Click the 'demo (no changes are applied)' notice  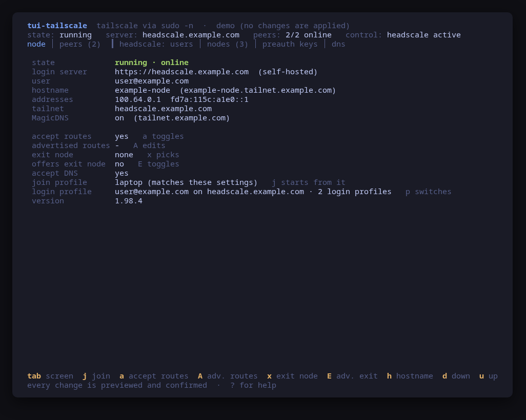click(x=283, y=26)
